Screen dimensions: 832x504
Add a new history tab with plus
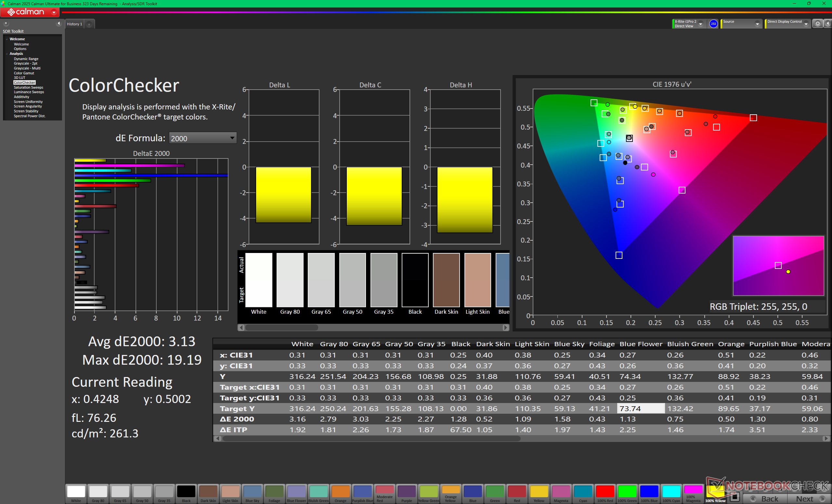tap(89, 24)
